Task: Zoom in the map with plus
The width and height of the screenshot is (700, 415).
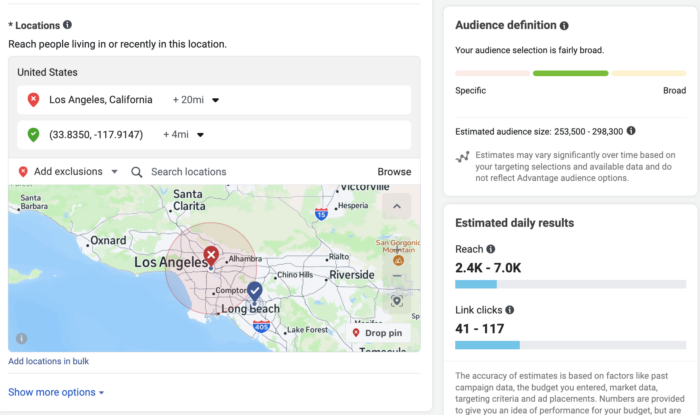Action: (x=397, y=250)
